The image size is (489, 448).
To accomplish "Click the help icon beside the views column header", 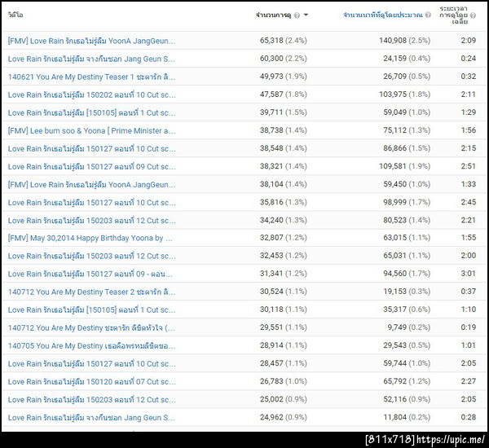I will pos(297,15).
